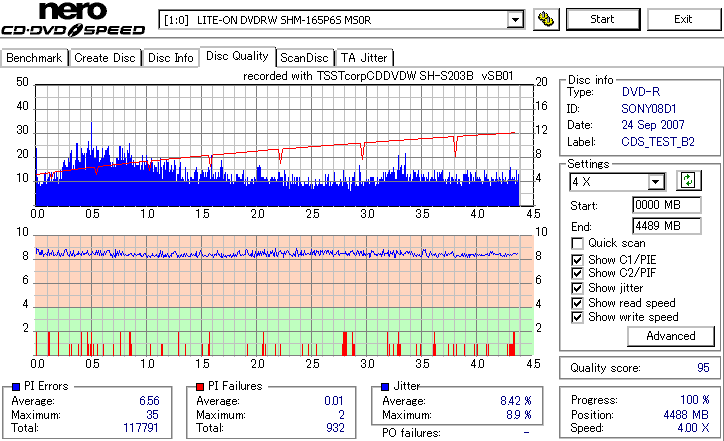Image resolution: width=724 pixels, height=441 pixels.
Task: Click the PI Errors graph area
Action: click(284, 145)
